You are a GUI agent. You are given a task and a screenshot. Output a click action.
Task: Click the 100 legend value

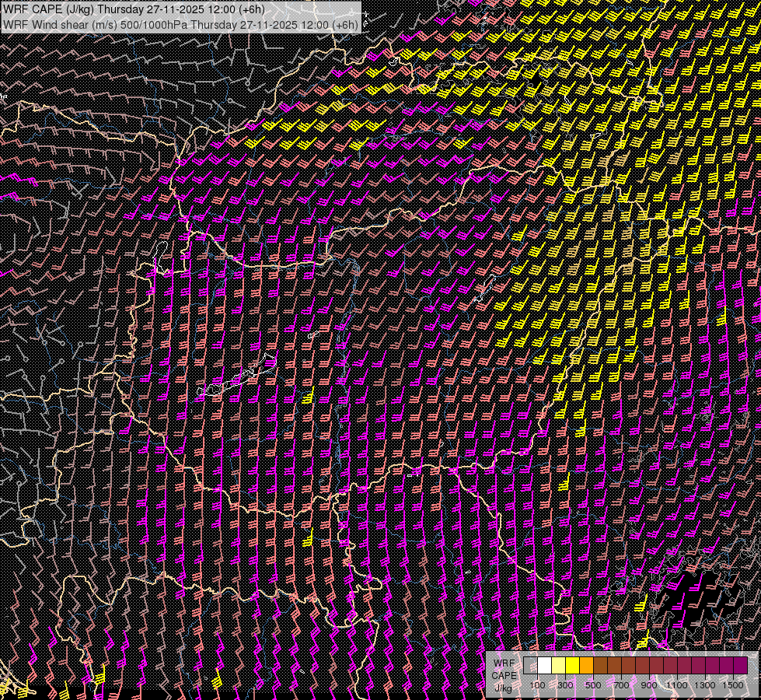coord(537,685)
